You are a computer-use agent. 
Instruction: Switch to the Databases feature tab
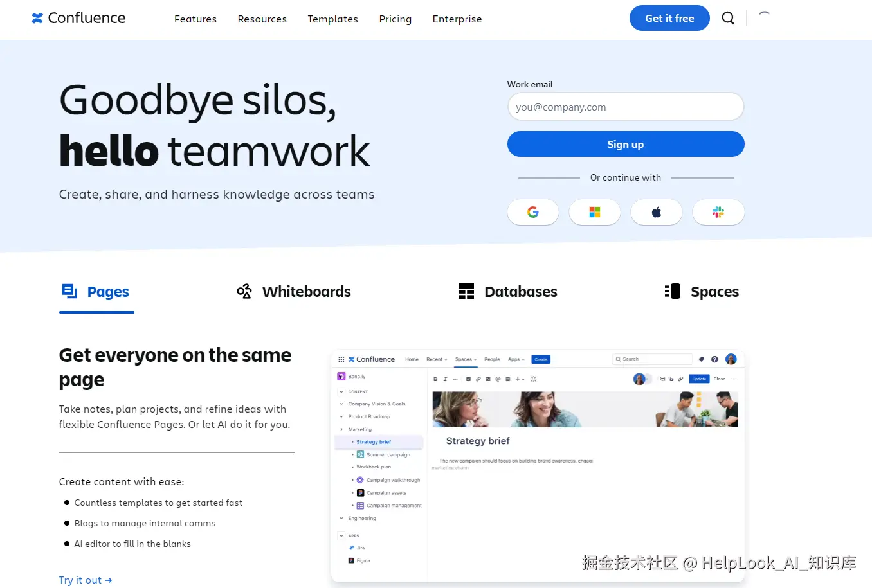click(x=508, y=292)
